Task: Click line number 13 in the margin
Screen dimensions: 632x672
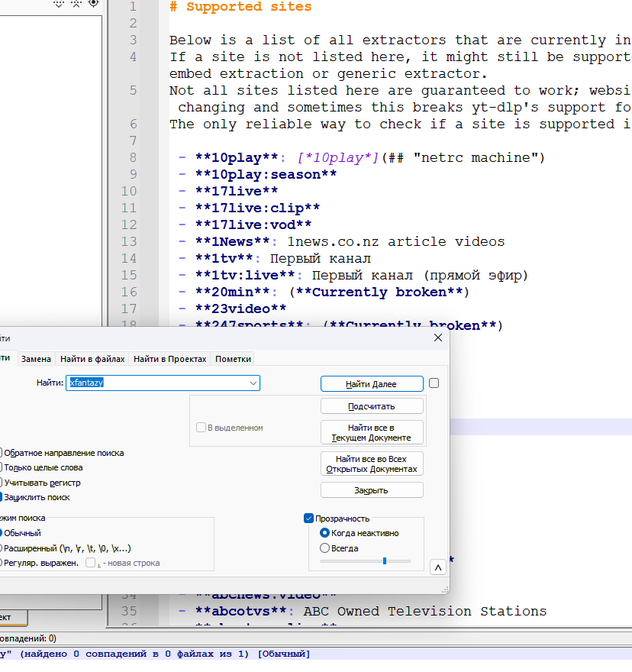Action: tap(129, 242)
